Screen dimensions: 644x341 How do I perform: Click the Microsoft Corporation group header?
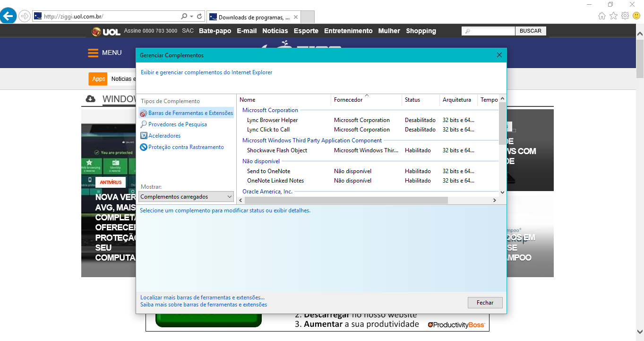click(x=270, y=110)
